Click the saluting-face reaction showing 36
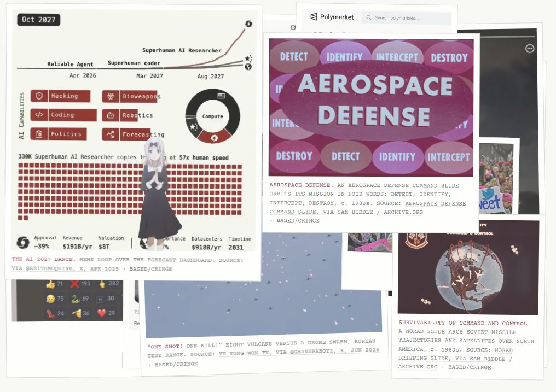Screen dimensions: 556x392 (x=80, y=313)
